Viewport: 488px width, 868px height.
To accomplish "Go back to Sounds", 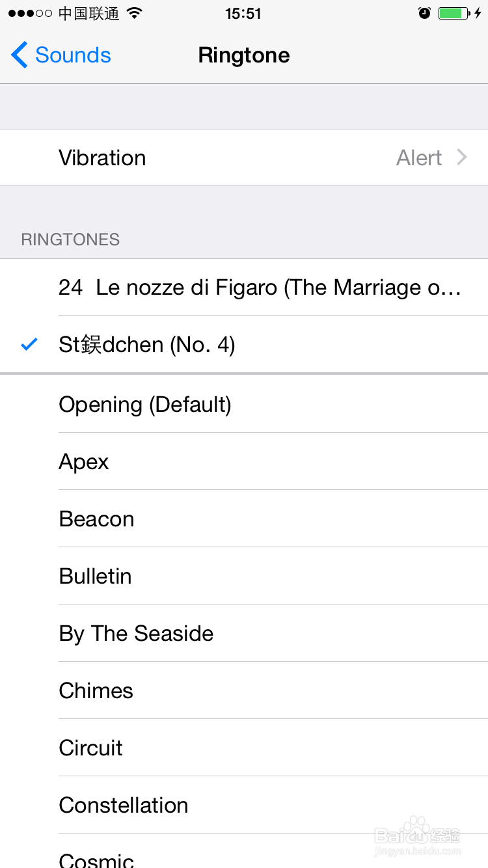I will (72, 55).
